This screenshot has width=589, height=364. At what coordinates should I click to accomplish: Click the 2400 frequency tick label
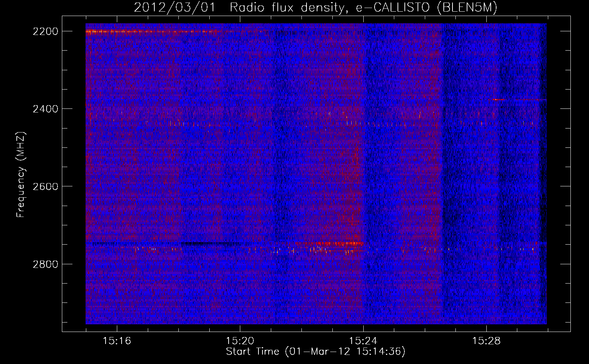click(x=46, y=109)
